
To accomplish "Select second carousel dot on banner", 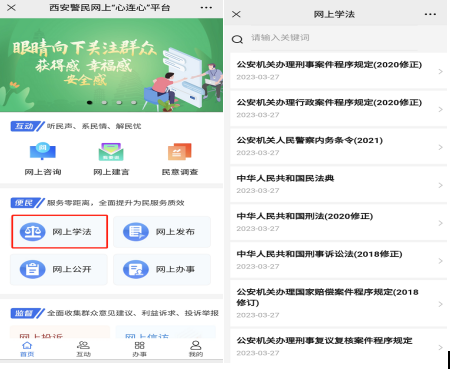I will (x=104, y=102).
